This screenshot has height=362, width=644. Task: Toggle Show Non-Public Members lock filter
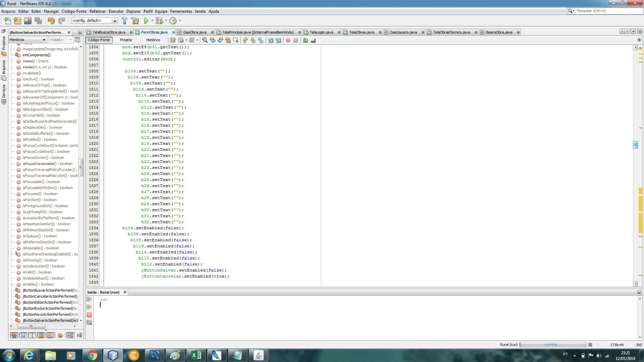click(41, 335)
